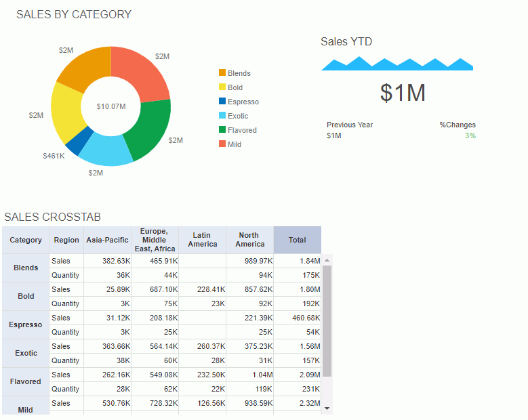The width and height of the screenshot is (528, 420).
Task: Select the Asia-Pacific column header
Action: [x=107, y=240]
